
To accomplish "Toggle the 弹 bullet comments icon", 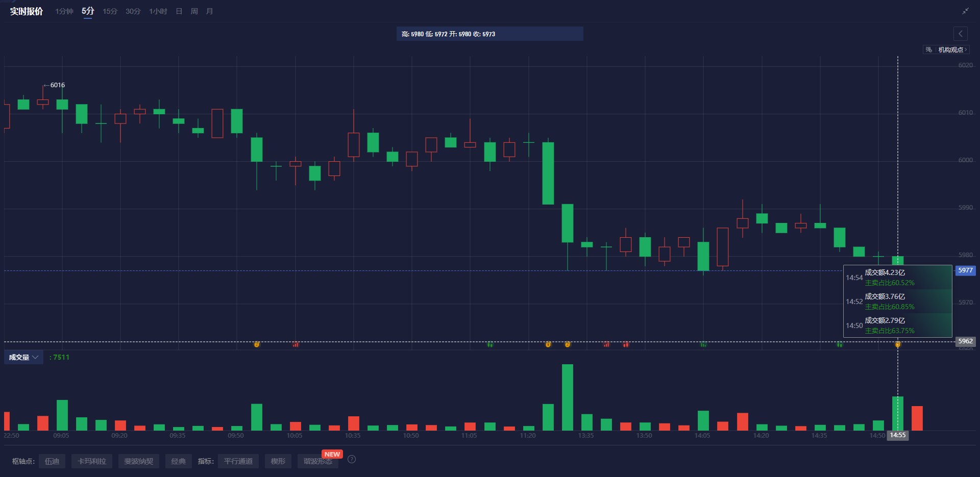I will (x=928, y=49).
